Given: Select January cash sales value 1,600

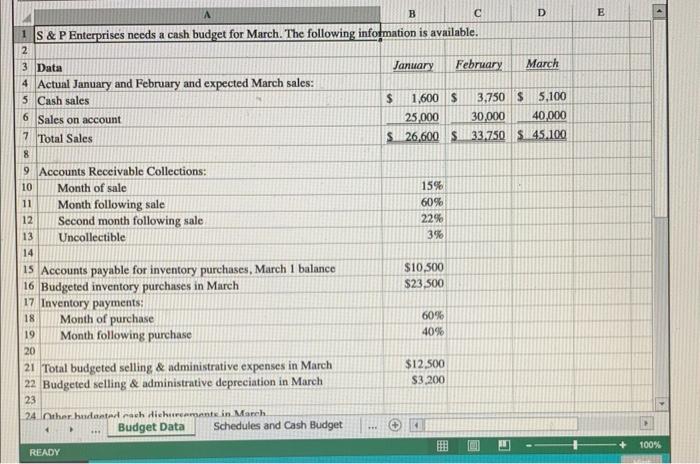Looking at the screenshot, I should click(414, 98).
